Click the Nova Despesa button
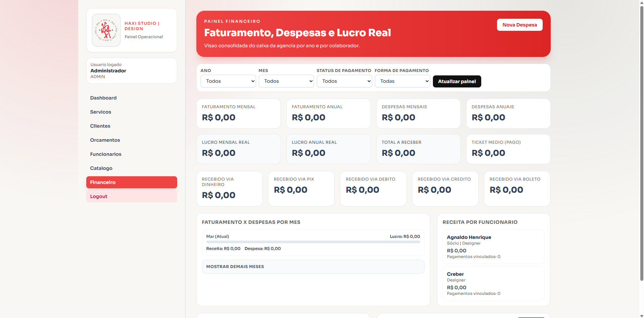644x318 pixels. 519,24
